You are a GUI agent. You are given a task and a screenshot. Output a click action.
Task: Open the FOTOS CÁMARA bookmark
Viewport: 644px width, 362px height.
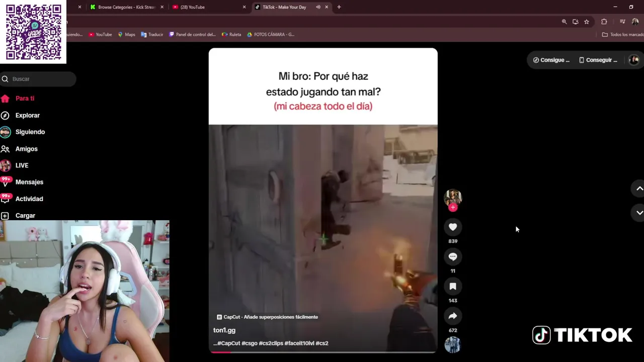pyautogui.click(x=270, y=35)
